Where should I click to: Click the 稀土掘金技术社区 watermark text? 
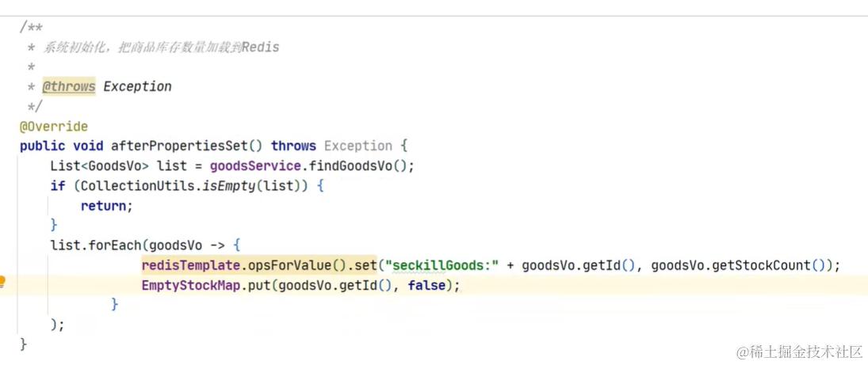tap(800, 352)
